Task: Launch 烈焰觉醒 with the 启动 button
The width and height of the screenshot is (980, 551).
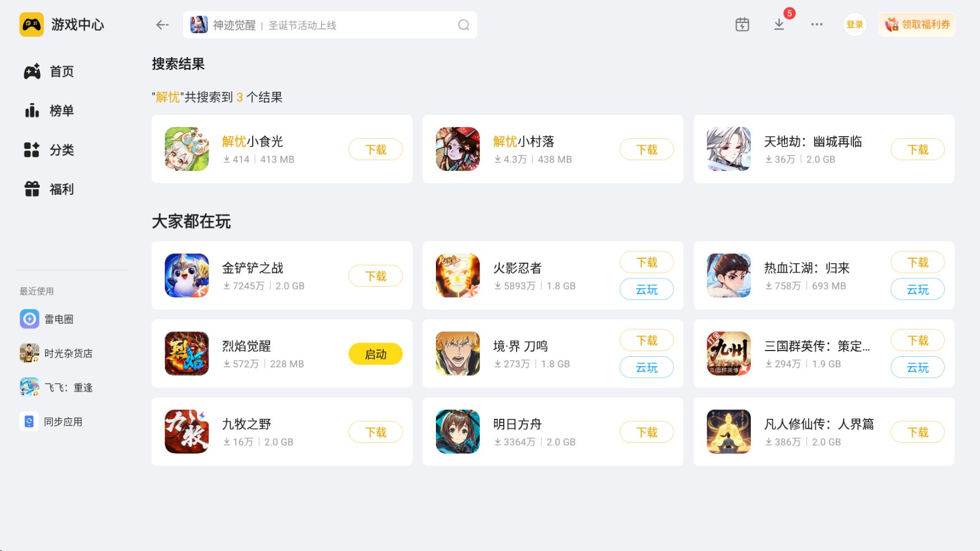Action: (375, 354)
